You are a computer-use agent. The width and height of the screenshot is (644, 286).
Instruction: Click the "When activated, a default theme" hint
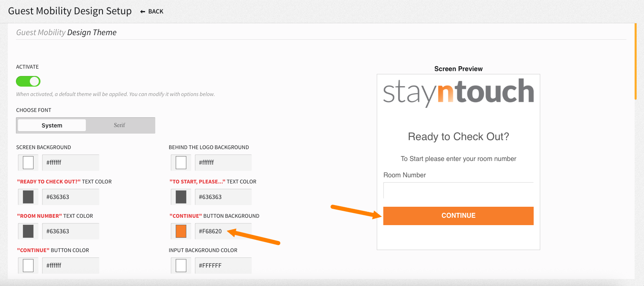(115, 94)
